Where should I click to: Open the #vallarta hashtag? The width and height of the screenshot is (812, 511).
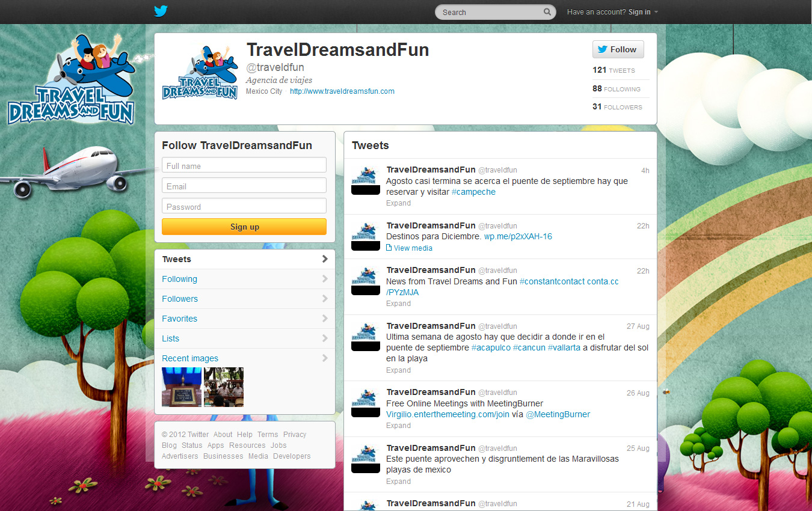(x=564, y=347)
